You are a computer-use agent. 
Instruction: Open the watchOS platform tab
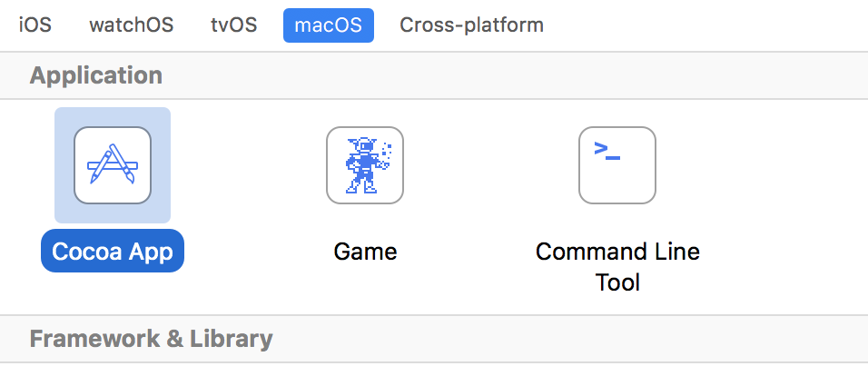coord(131,25)
